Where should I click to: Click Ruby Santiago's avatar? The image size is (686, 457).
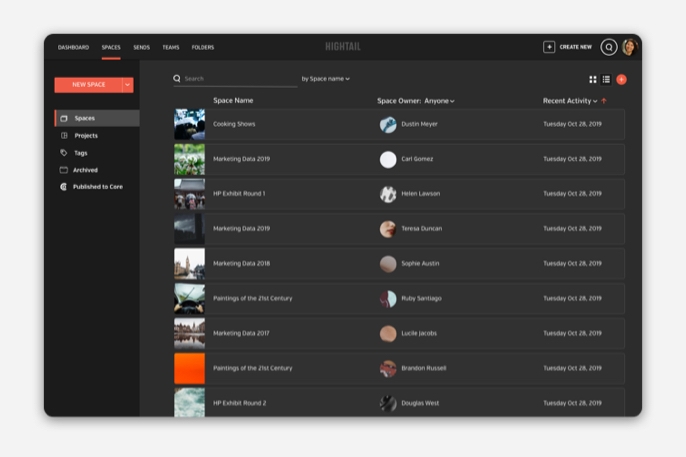(388, 299)
